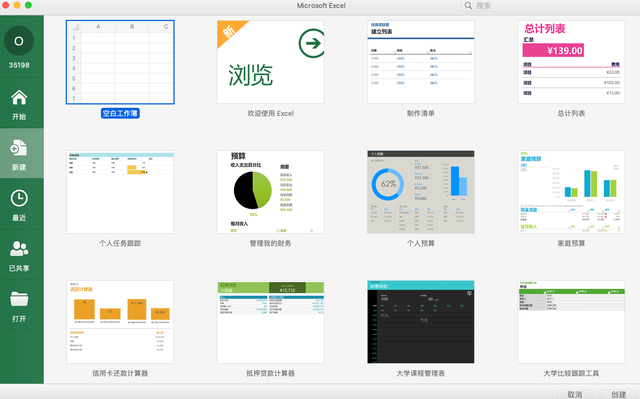The width and height of the screenshot is (640, 399).
Task: Click the 取消 cancel button
Action: click(x=574, y=394)
